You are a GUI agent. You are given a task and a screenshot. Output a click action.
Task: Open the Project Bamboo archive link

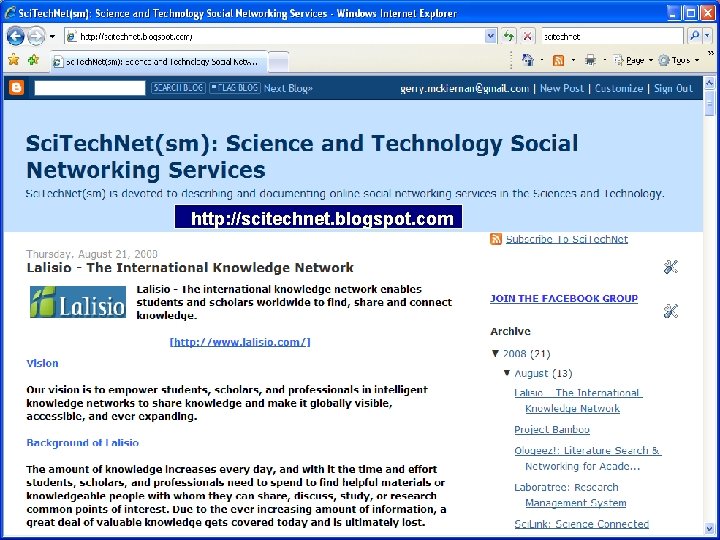(552, 429)
